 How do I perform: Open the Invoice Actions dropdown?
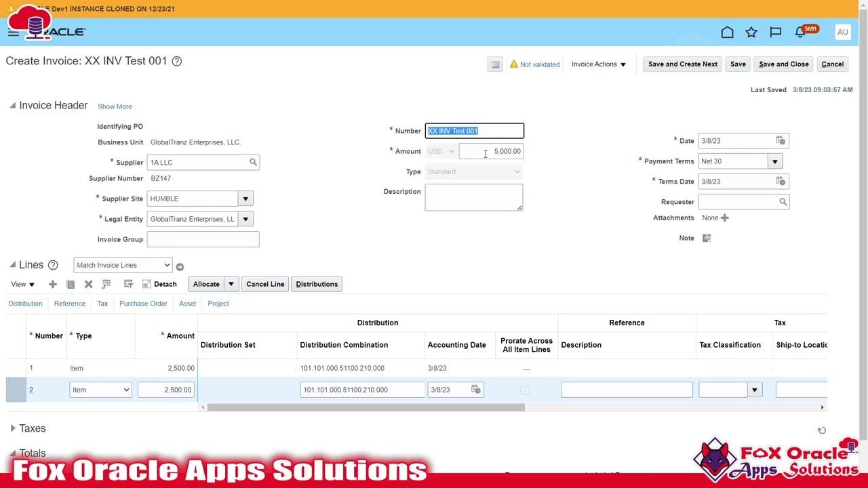[599, 64]
